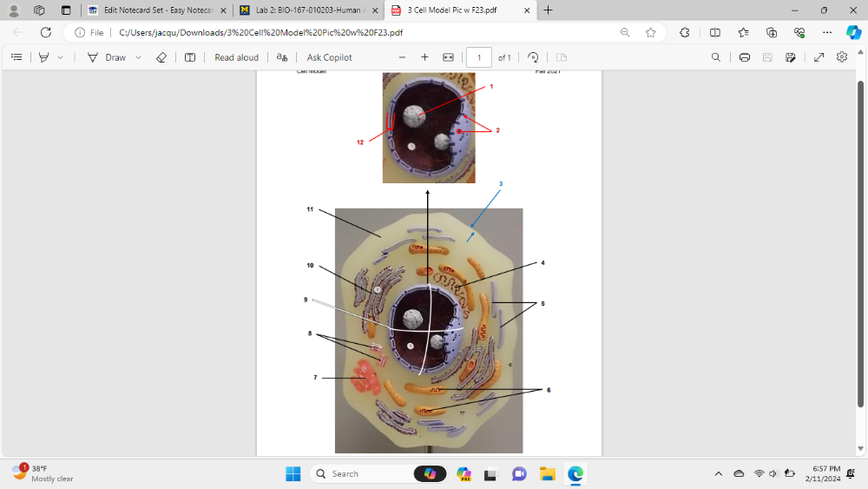Enter full screen PDF view
This screenshot has height=489, width=868.
coord(819,57)
